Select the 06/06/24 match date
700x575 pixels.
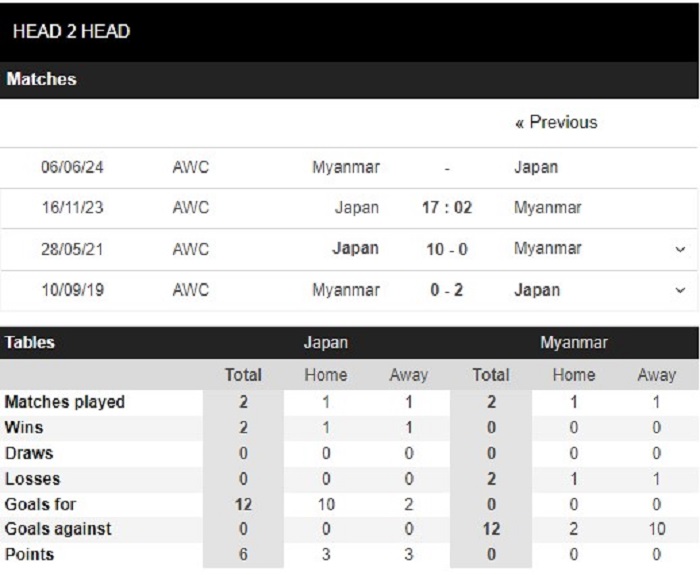(72, 167)
